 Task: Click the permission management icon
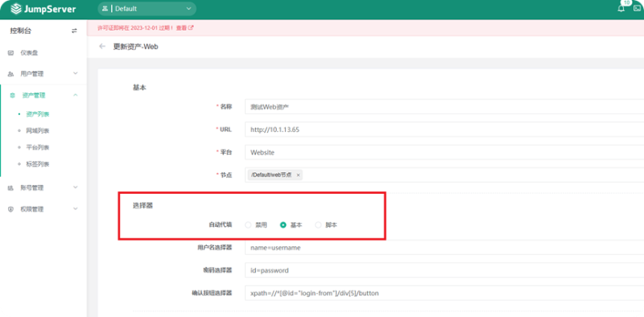11,209
